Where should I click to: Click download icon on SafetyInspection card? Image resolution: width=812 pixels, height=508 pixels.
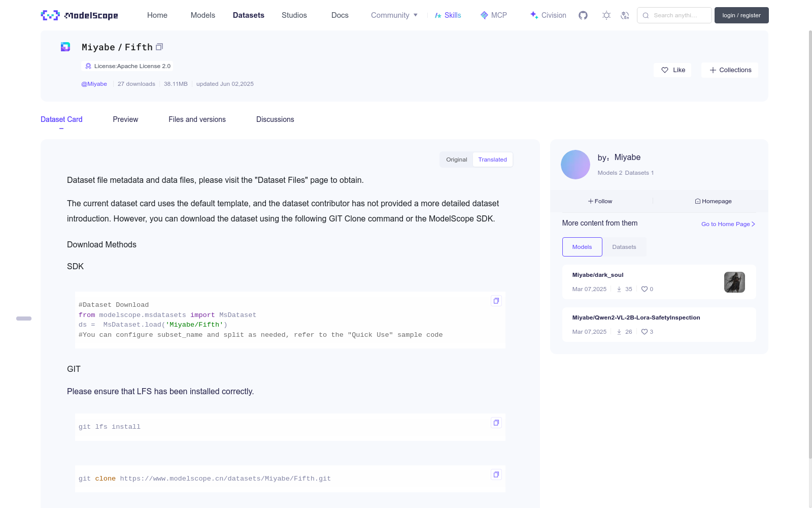coord(619,332)
